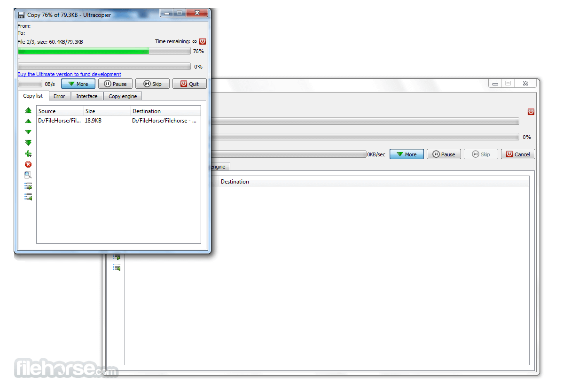563x392 pixels.
Task: Click floppy disk icon in Ultracopier title bar
Action: pyautogui.click(x=21, y=15)
